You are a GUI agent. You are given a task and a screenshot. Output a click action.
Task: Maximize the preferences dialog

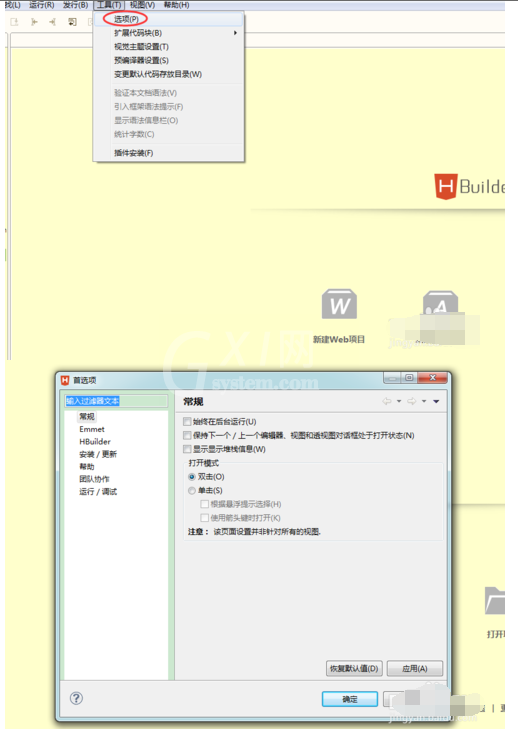(409, 378)
